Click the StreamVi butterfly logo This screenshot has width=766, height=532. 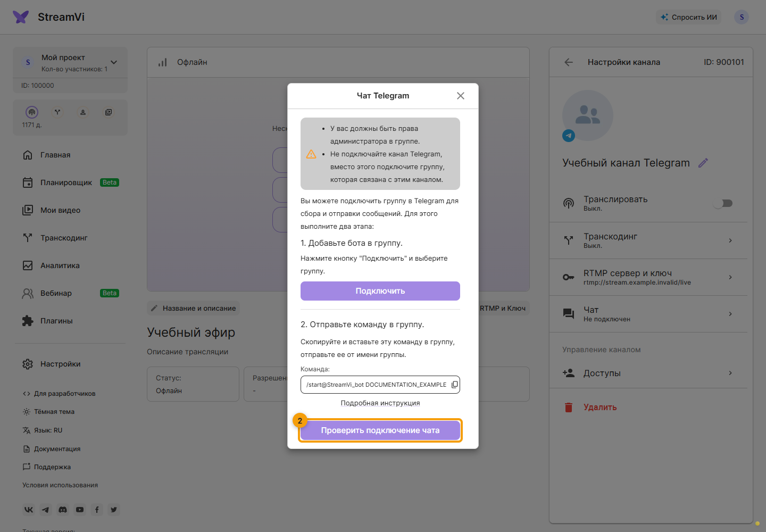21,17
